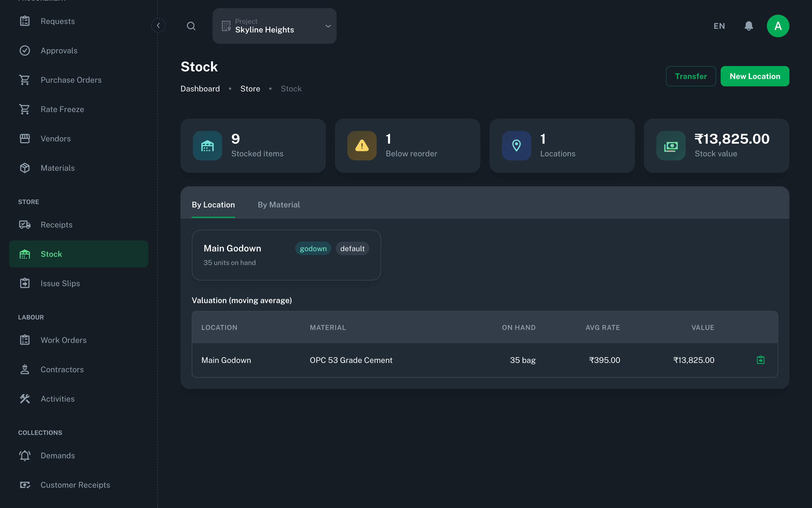Open the Receipts page

tap(78, 225)
